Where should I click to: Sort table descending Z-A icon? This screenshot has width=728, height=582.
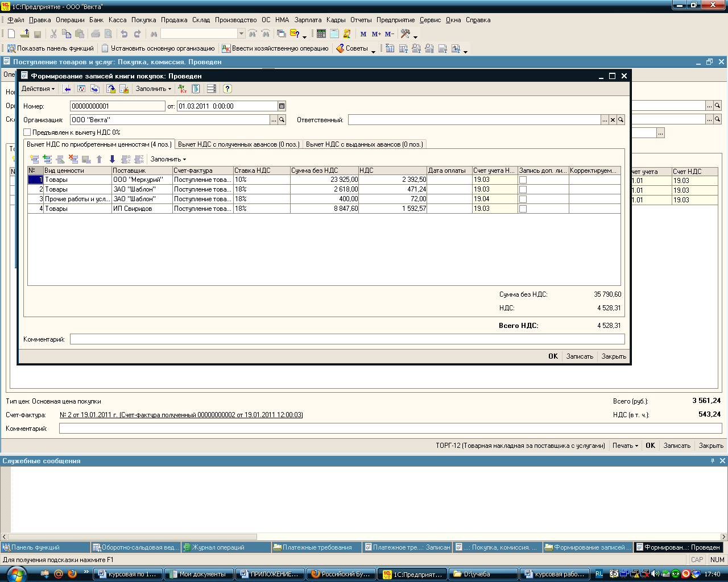point(139,159)
